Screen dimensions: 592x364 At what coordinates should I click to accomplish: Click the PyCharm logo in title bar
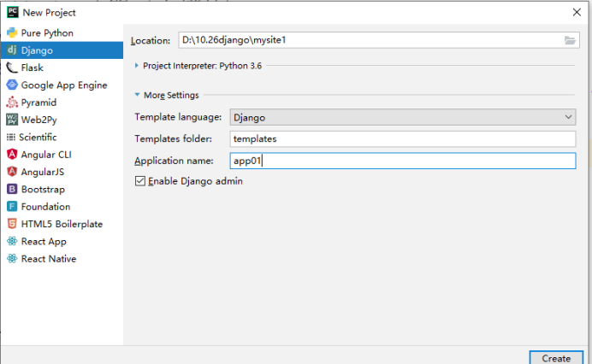click(x=13, y=12)
